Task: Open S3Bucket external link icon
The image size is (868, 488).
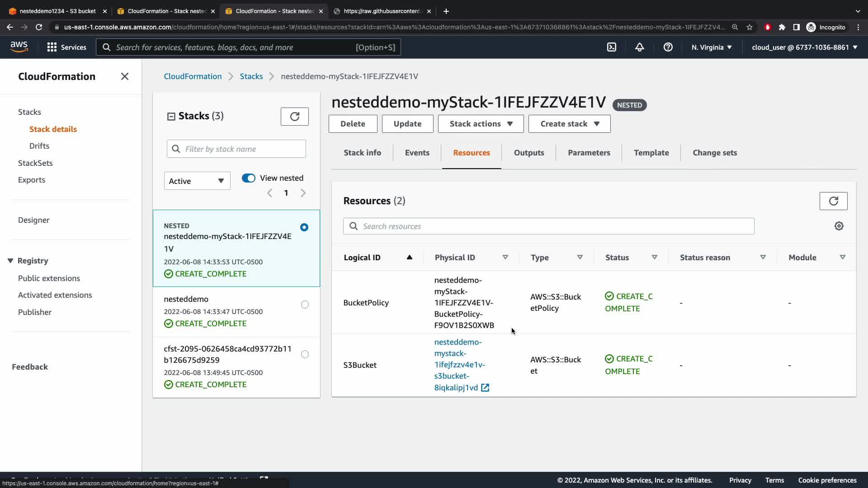Action: coord(485,388)
